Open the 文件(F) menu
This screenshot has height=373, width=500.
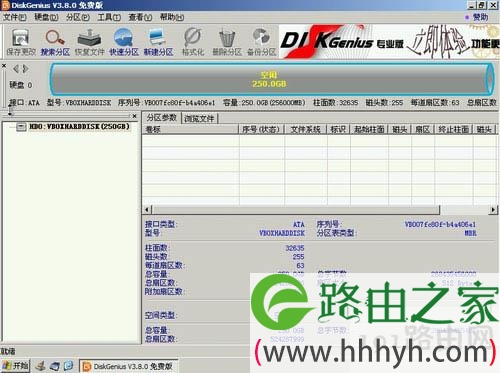coord(15,17)
